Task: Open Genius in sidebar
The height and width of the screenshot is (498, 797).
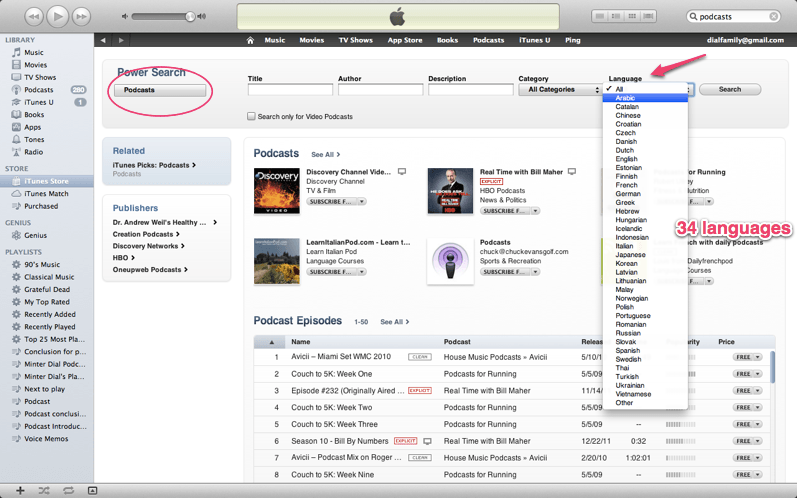Action: tap(36, 235)
